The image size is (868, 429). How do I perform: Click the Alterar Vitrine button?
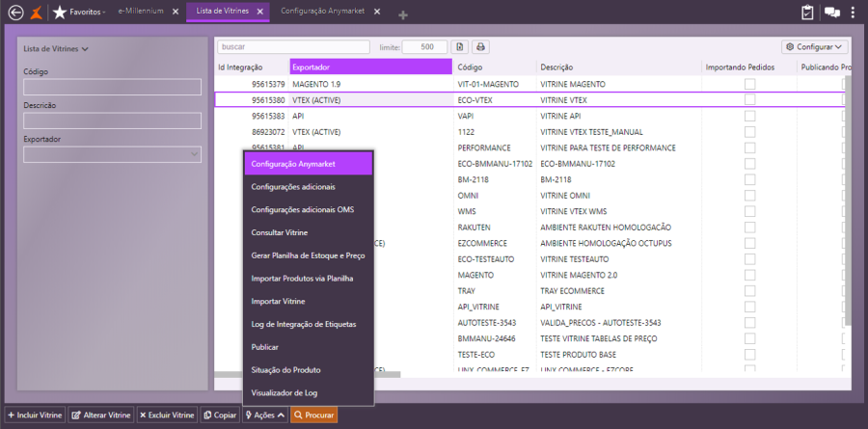tap(101, 415)
